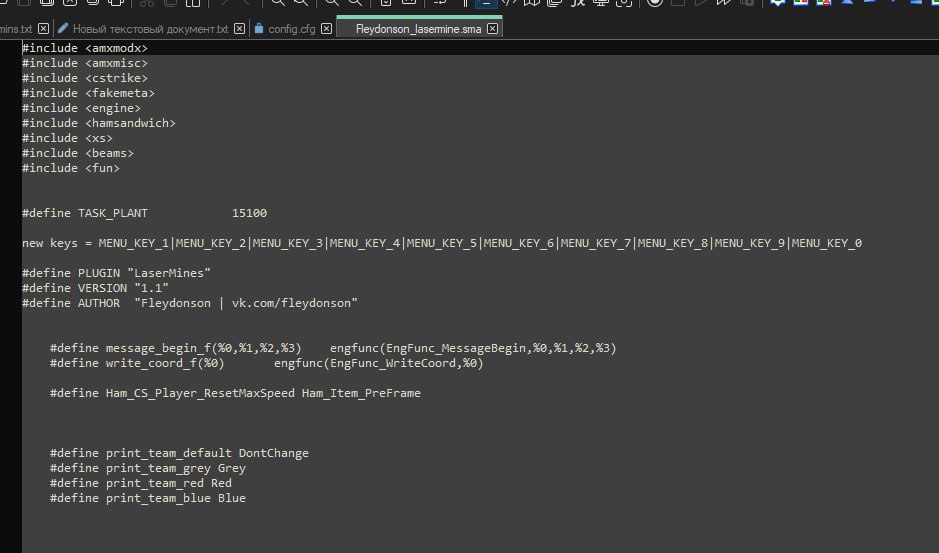The height and width of the screenshot is (553, 939).
Task: Click the Document List toolbar icon
Action: (x=555, y=2)
